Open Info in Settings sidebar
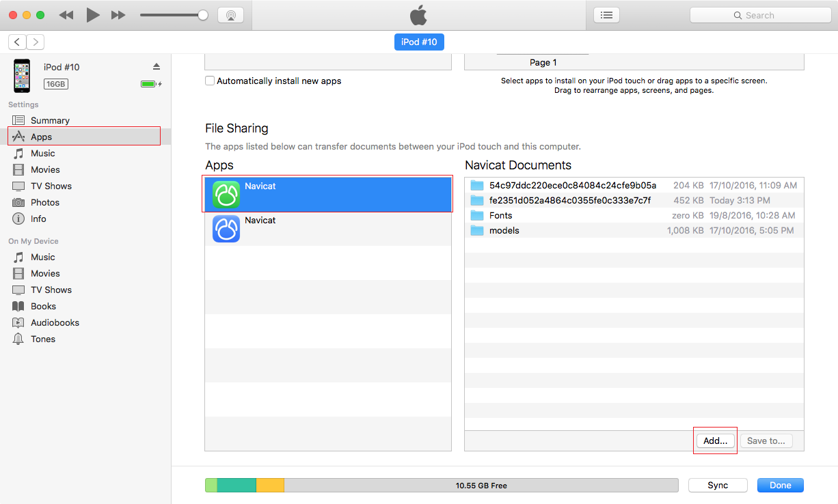The width and height of the screenshot is (838, 504). (x=85, y=219)
